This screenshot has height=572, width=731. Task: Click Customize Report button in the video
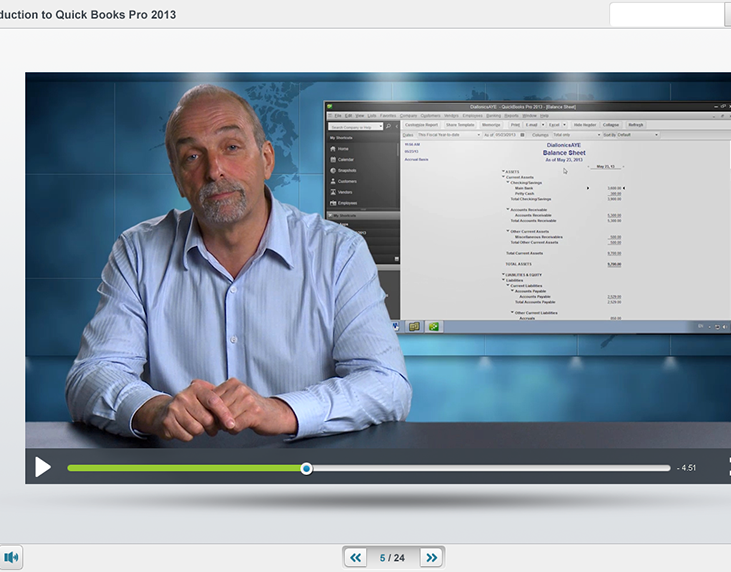tap(421, 125)
